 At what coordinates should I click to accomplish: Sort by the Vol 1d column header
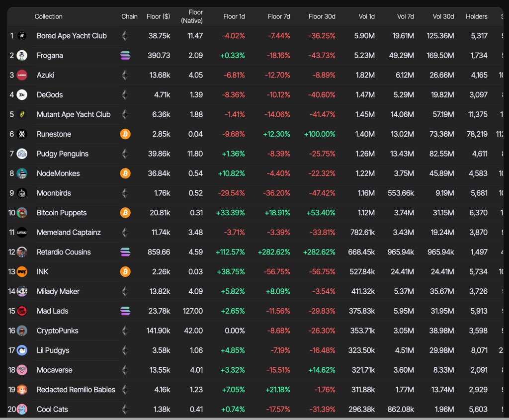[x=366, y=16]
